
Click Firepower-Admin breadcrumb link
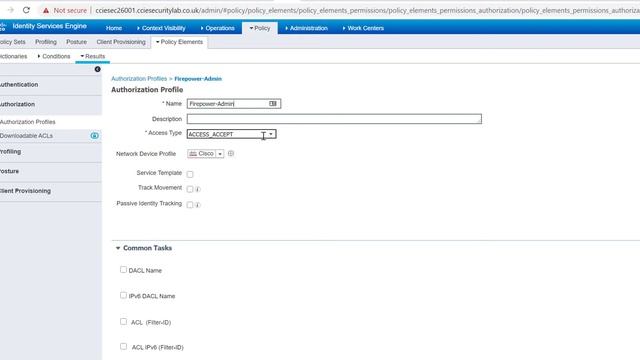click(x=198, y=78)
